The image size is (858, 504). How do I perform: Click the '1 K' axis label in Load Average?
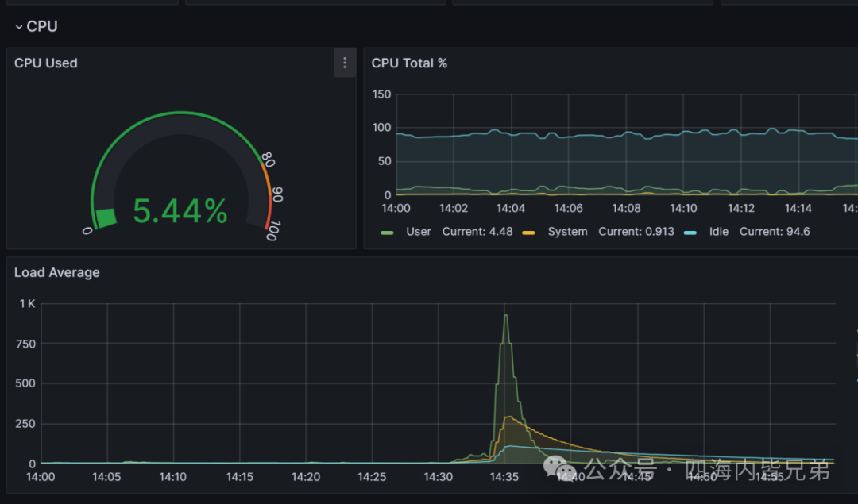(27, 303)
